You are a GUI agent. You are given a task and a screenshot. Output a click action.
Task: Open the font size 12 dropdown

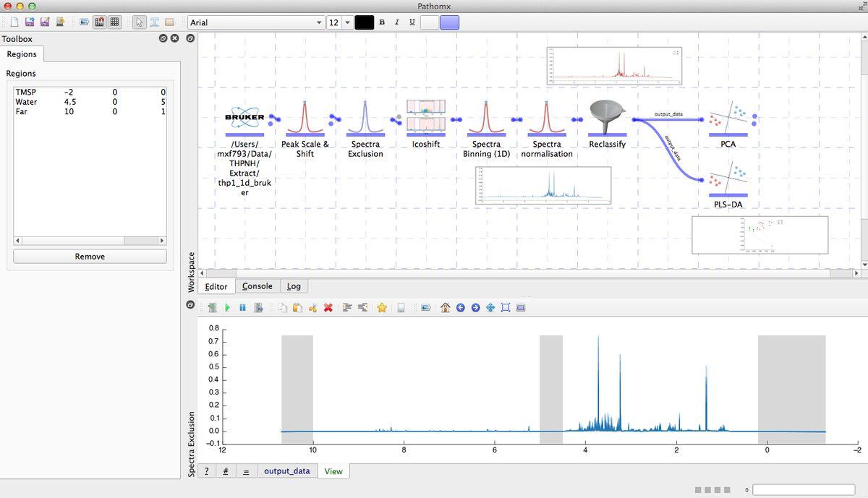point(339,22)
